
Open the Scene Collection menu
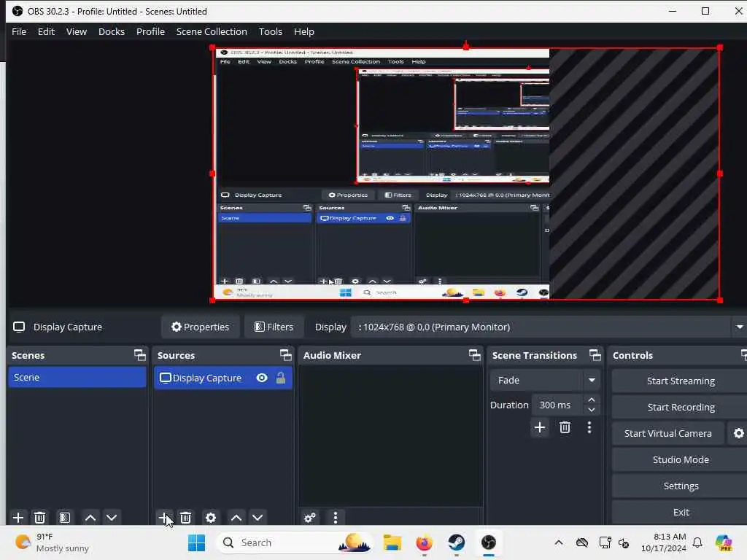[x=212, y=31]
